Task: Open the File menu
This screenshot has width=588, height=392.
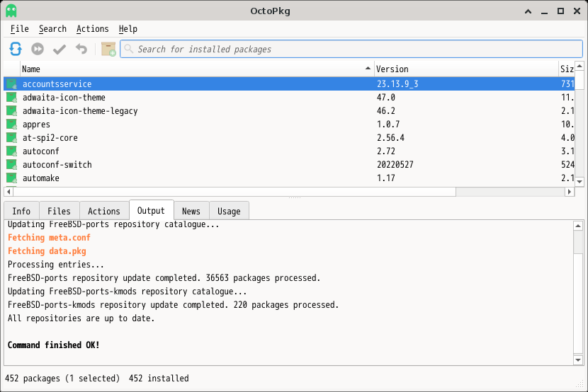Action: (x=20, y=29)
